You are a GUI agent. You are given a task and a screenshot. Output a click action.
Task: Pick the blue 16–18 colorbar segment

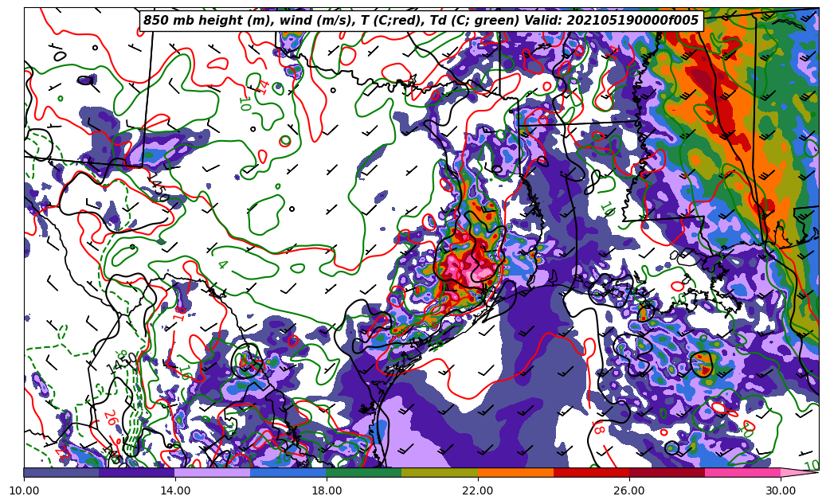288,472
